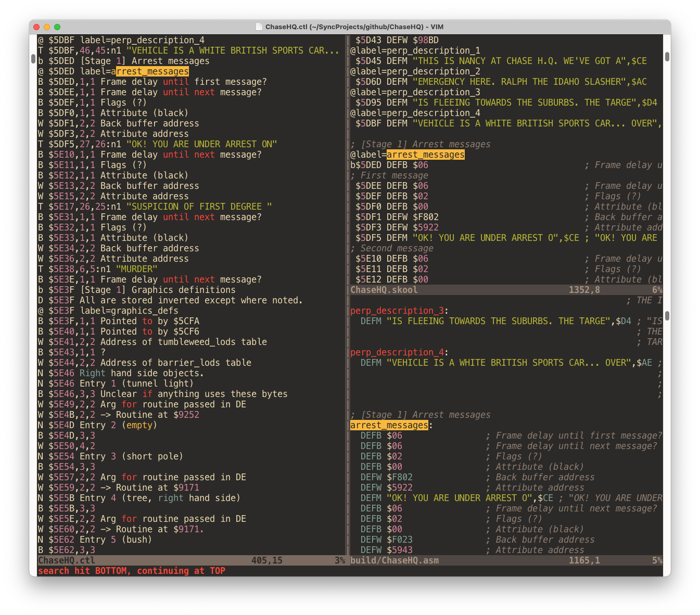Click the document proxy icon in the title bar
700x615 pixels.
point(259,27)
